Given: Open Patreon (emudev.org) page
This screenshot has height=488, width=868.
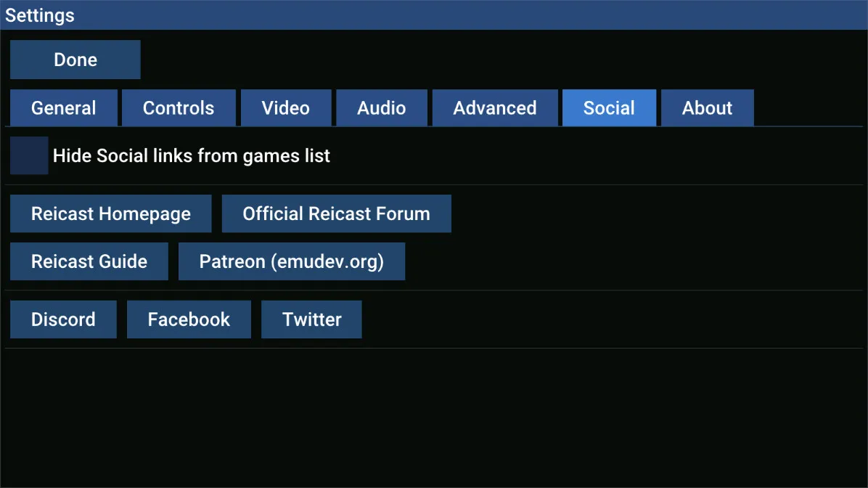Looking at the screenshot, I should click(292, 261).
